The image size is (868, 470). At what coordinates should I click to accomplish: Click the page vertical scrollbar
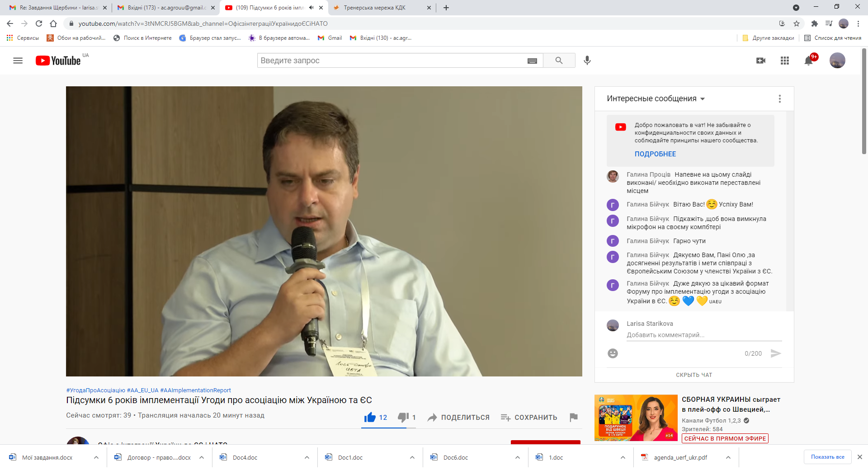tap(864, 102)
